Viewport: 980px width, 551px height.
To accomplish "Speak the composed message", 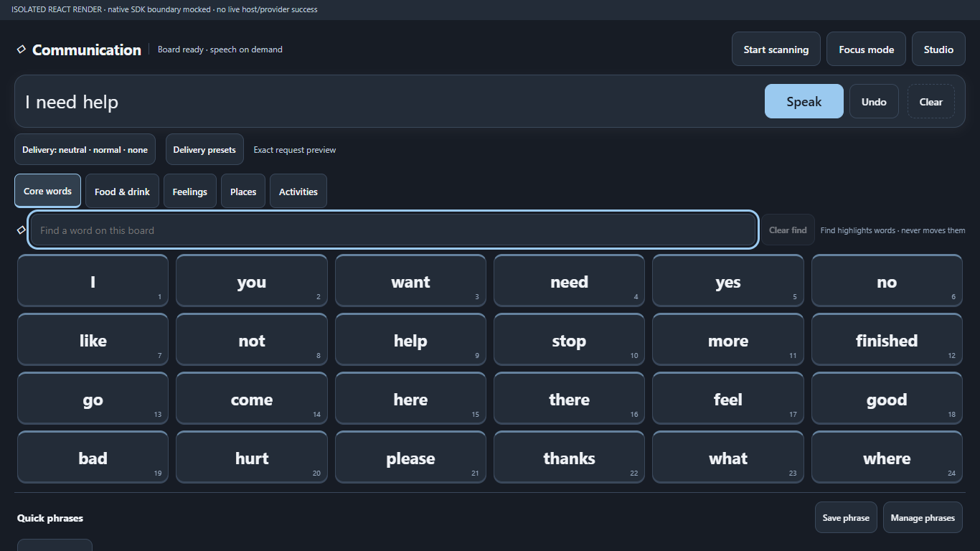I will pos(804,101).
